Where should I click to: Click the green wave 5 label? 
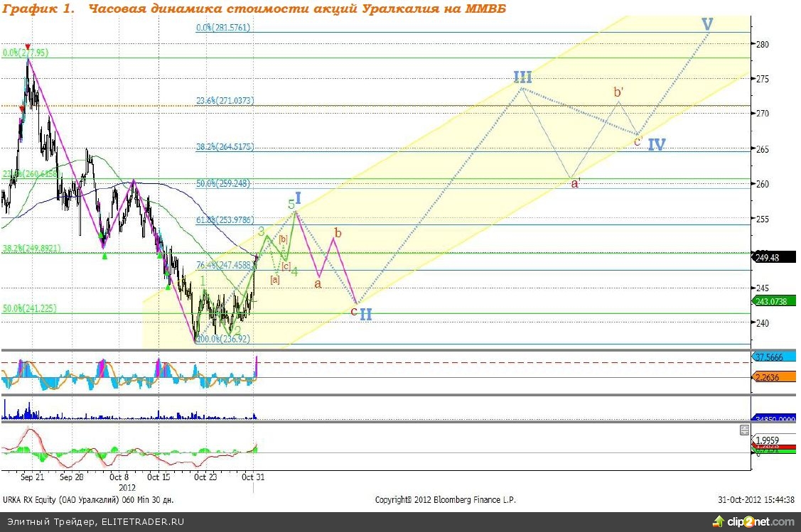pyautogui.click(x=291, y=205)
